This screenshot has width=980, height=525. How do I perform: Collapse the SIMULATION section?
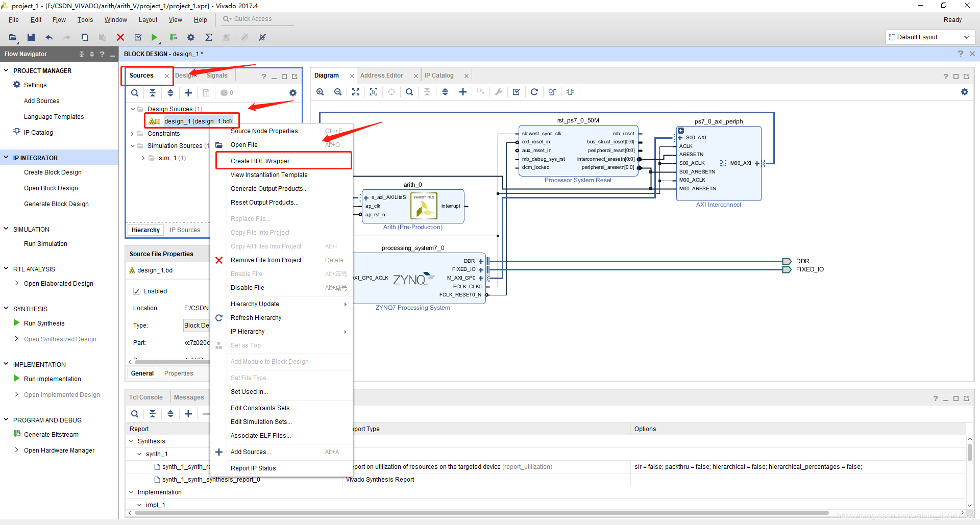[x=6, y=229]
